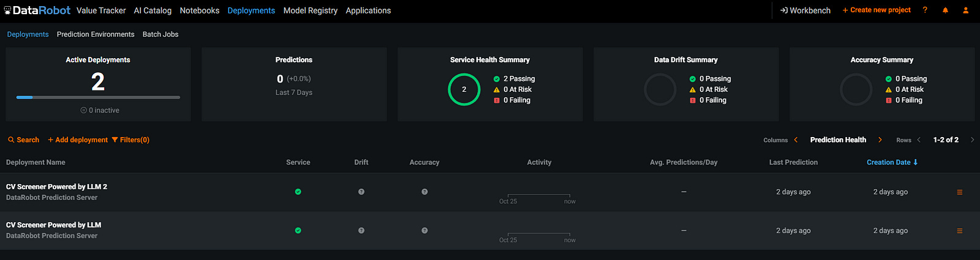Click service health checkmark for CV Screener Powered by LLM
Screen dimensions: 980x260
click(x=298, y=231)
